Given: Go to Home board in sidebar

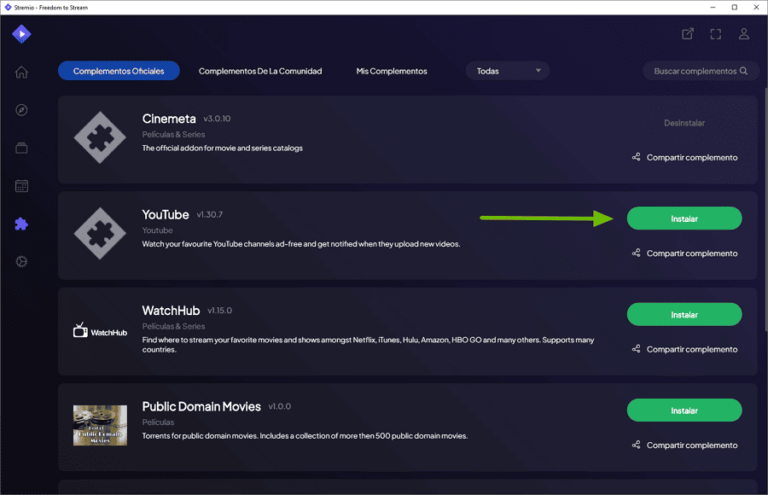Looking at the screenshot, I should point(21,72).
